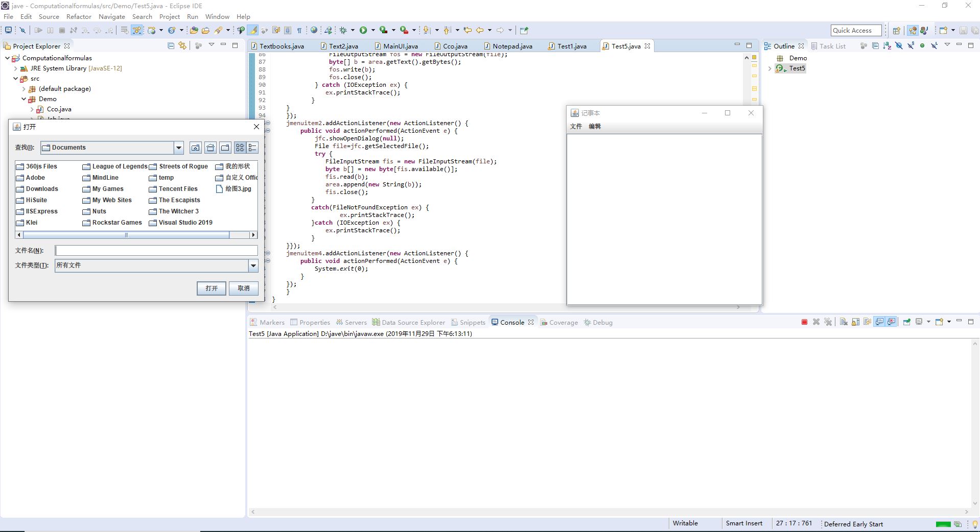
Task: Click the 文件名 file name input field
Action: coord(156,251)
